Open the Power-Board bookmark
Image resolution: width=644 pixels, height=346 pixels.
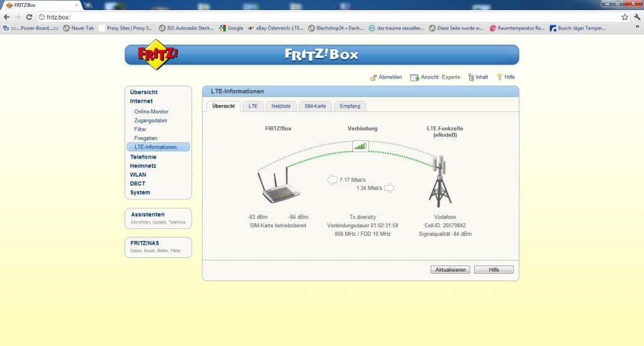coord(30,28)
